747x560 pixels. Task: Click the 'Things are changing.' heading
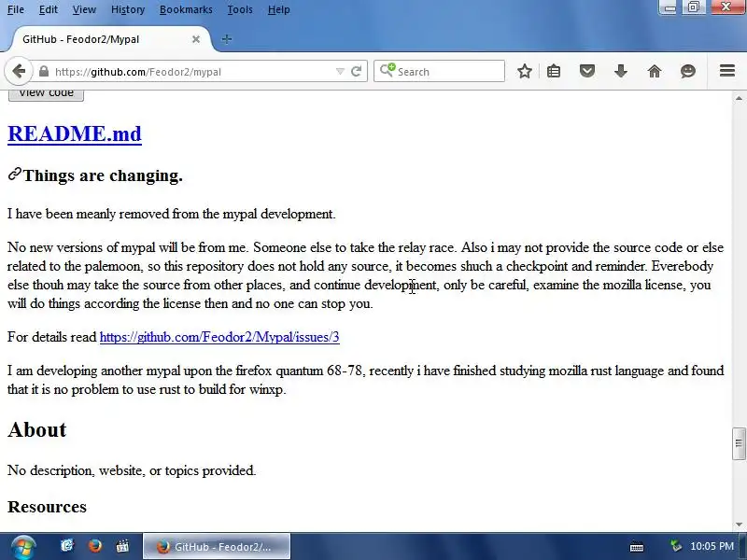coord(103,175)
